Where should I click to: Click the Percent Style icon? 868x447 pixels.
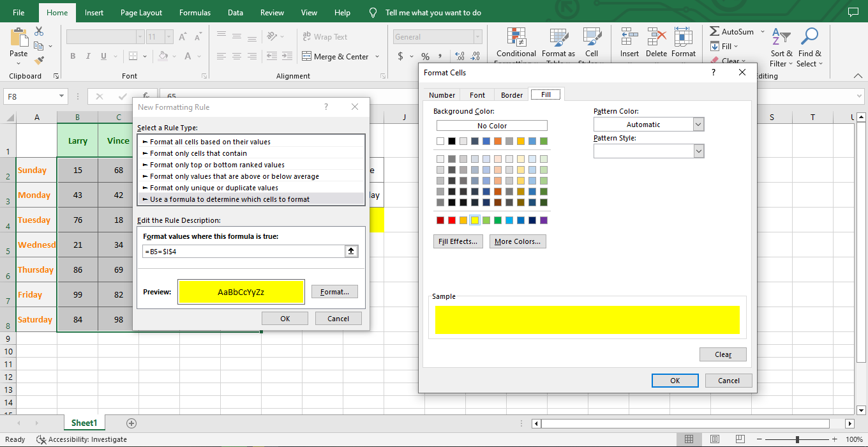point(425,56)
